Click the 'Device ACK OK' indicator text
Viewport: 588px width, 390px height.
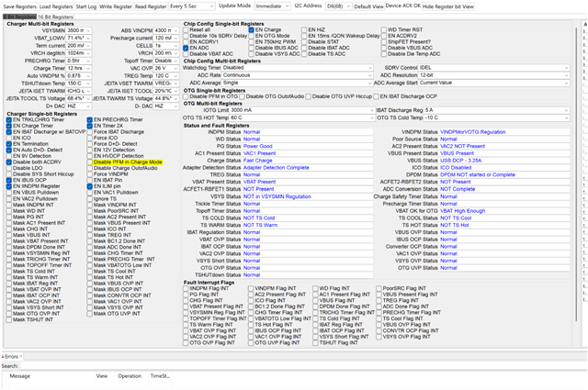click(x=402, y=6)
